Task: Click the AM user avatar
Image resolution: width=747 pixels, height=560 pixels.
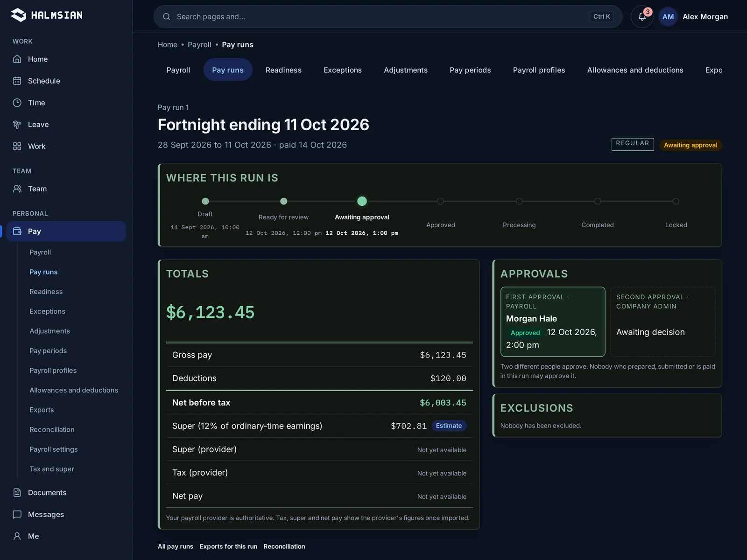Action: coord(668,17)
